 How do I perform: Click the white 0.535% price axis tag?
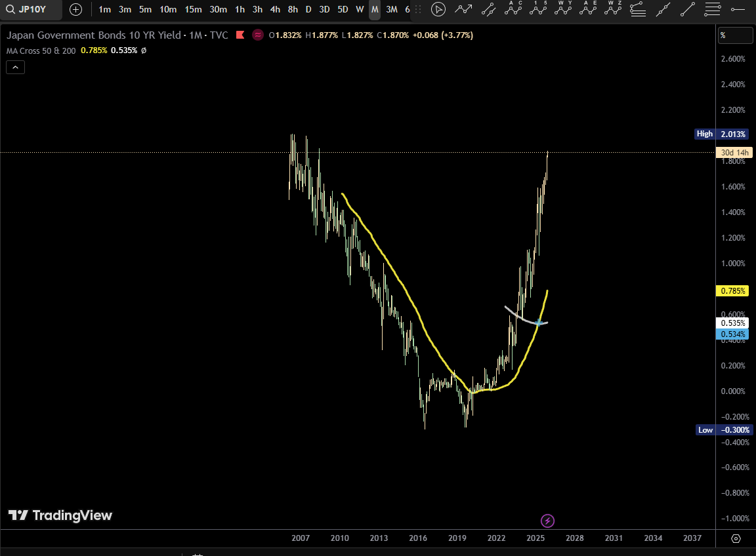pos(733,323)
